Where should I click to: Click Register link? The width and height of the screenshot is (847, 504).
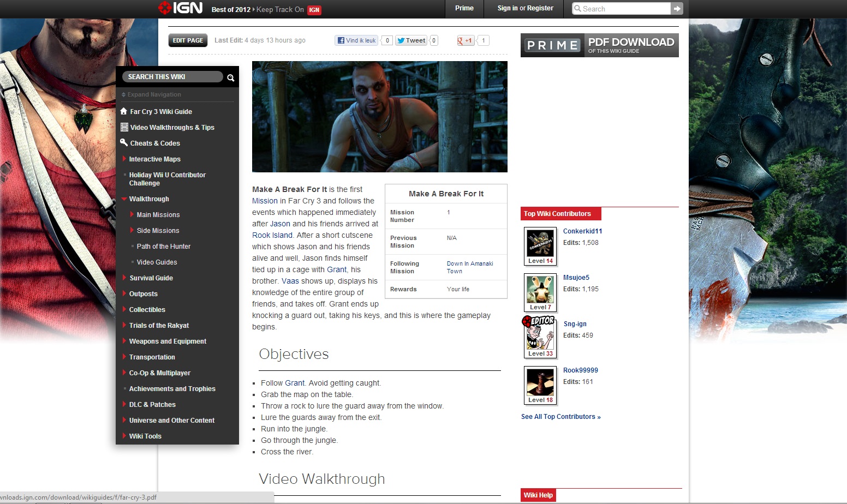(x=540, y=8)
